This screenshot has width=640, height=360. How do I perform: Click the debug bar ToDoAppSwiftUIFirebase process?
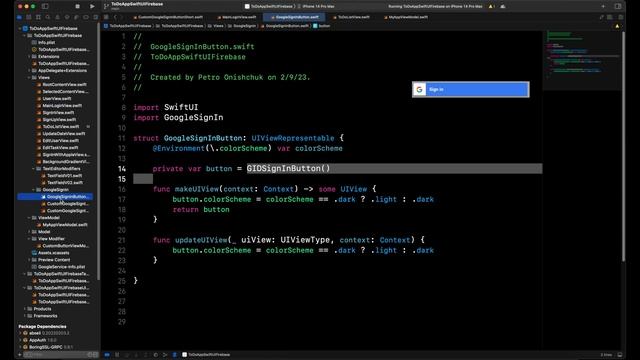tap(206, 355)
